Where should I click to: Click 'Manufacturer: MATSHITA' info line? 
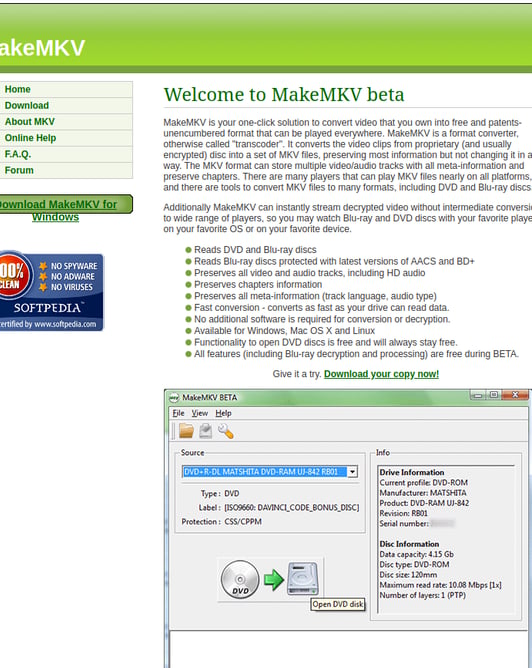(x=423, y=493)
